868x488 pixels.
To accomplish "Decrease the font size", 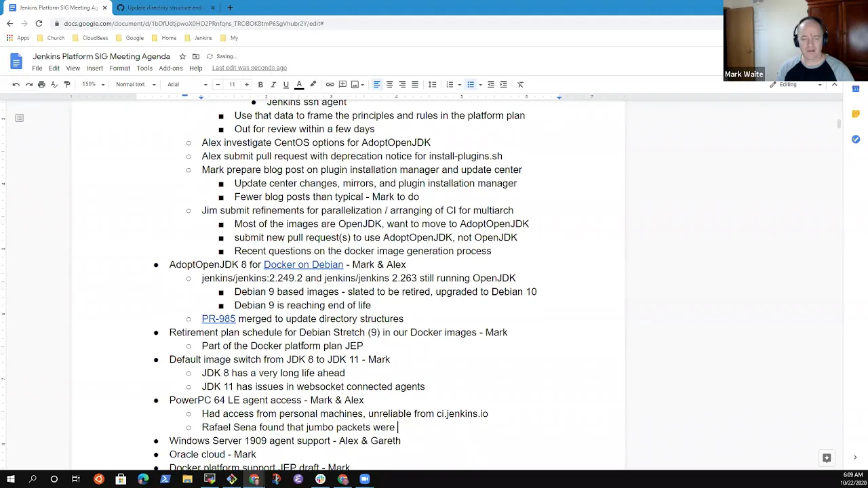I will (217, 85).
